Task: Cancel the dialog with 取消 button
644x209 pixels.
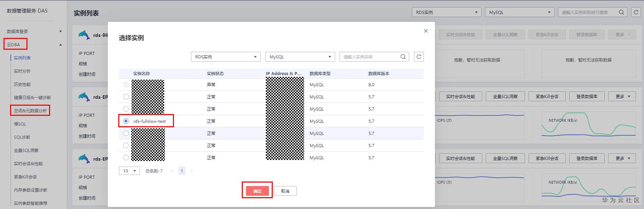Action: click(x=285, y=191)
